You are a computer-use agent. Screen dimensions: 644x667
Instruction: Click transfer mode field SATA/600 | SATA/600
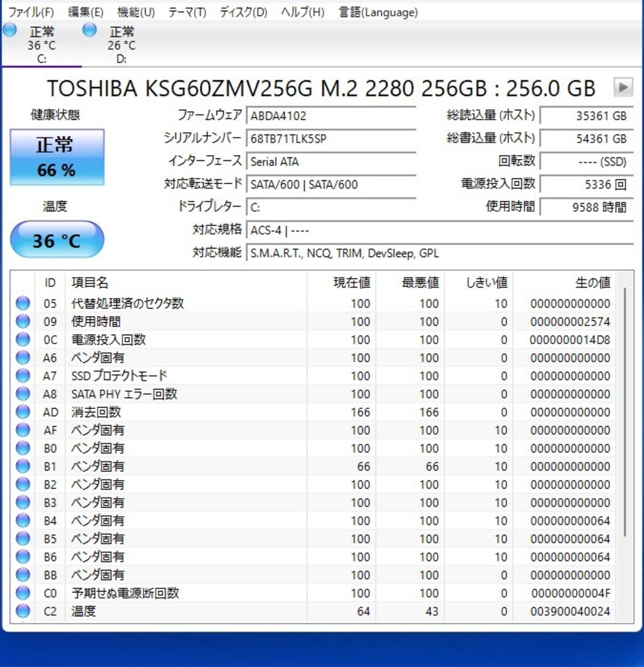[331, 185]
